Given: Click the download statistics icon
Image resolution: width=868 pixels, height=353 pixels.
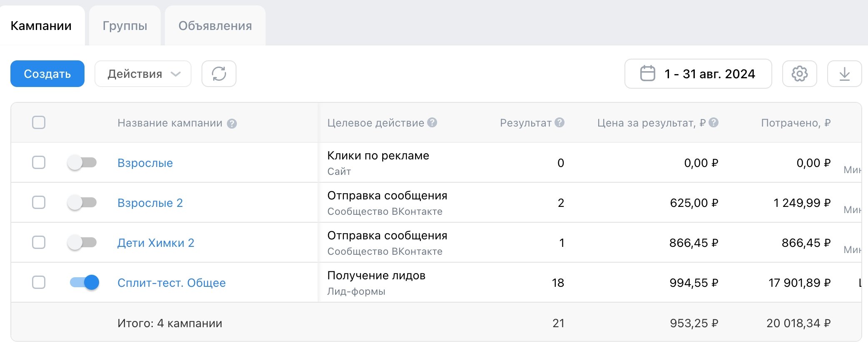Looking at the screenshot, I should click(844, 74).
